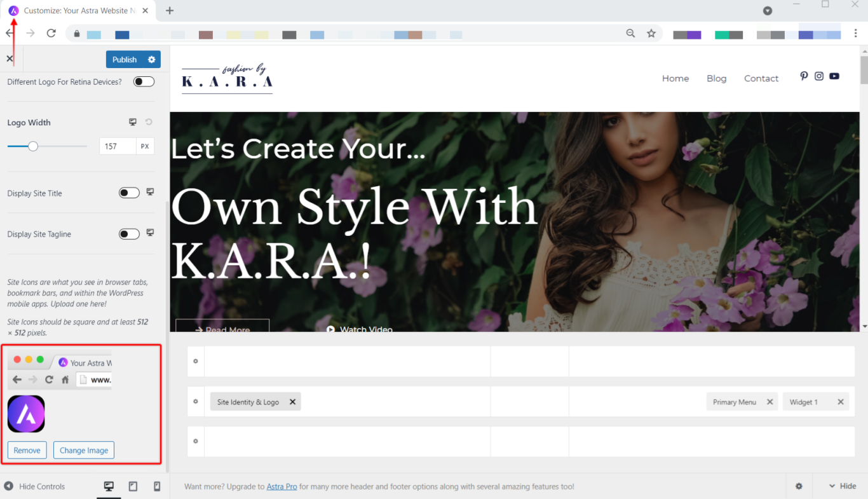Enable Display Site Tagline switch

click(x=129, y=234)
